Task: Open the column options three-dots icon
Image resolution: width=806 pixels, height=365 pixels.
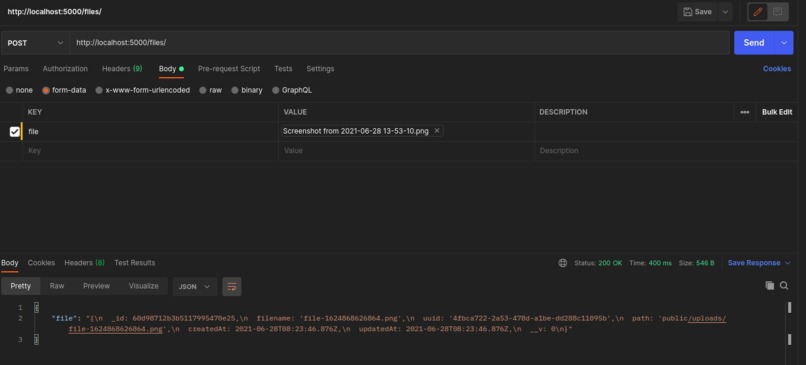Action: coord(744,112)
